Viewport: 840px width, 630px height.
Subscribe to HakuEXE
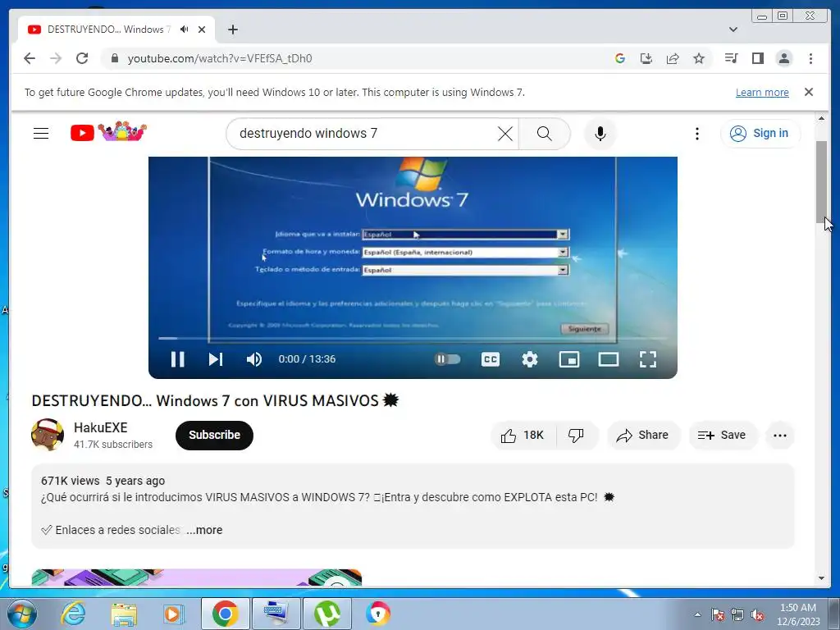214,435
